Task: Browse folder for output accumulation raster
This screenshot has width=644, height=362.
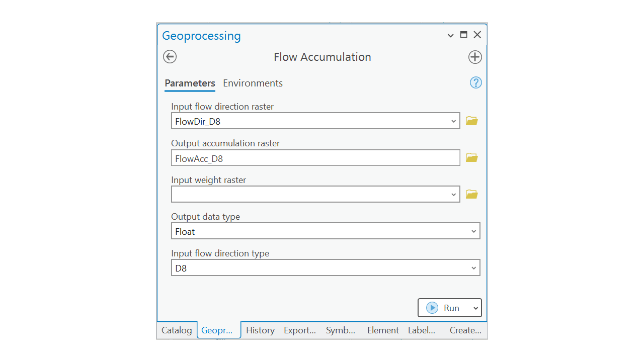Action: [x=471, y=157]
